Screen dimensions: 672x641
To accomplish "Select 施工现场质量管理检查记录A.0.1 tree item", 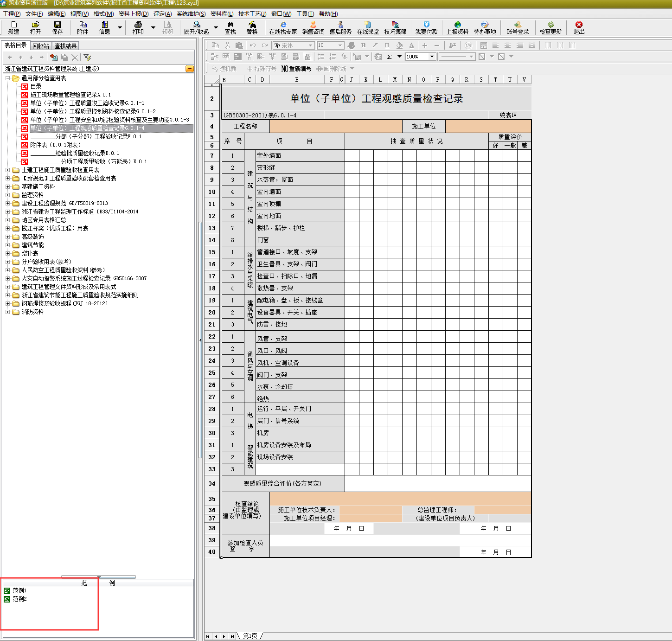I will 70,95.
